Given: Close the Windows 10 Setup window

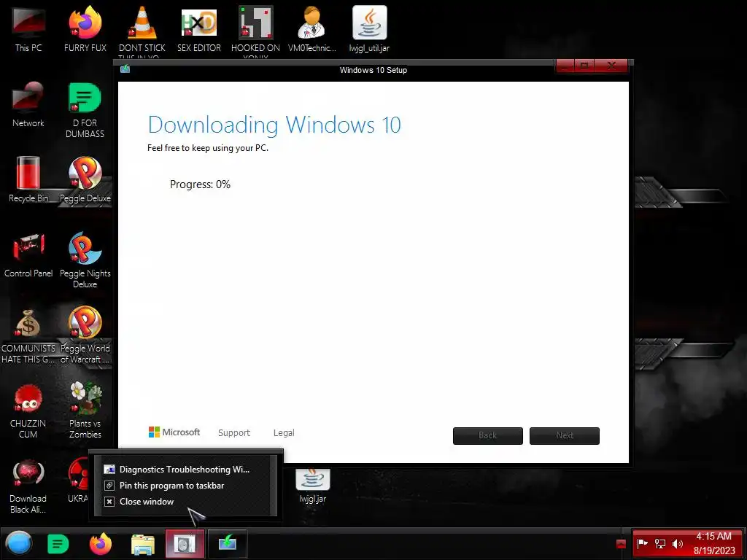Looking at the screenshot, I should point(612,66).
